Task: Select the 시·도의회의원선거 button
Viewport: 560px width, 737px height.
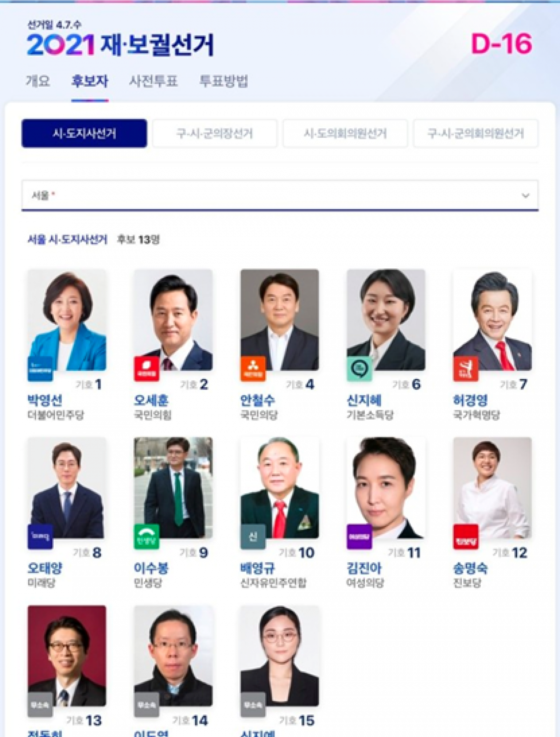Action: [345, 134]
